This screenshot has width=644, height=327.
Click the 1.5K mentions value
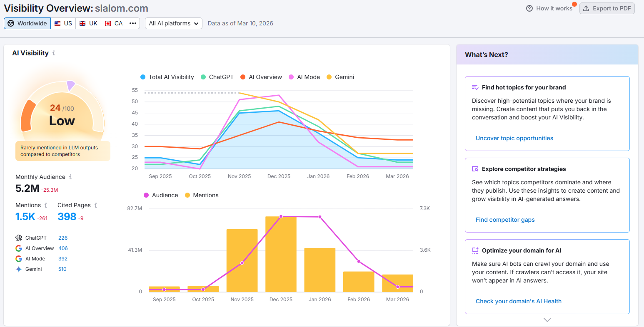[x=25, y=217]
